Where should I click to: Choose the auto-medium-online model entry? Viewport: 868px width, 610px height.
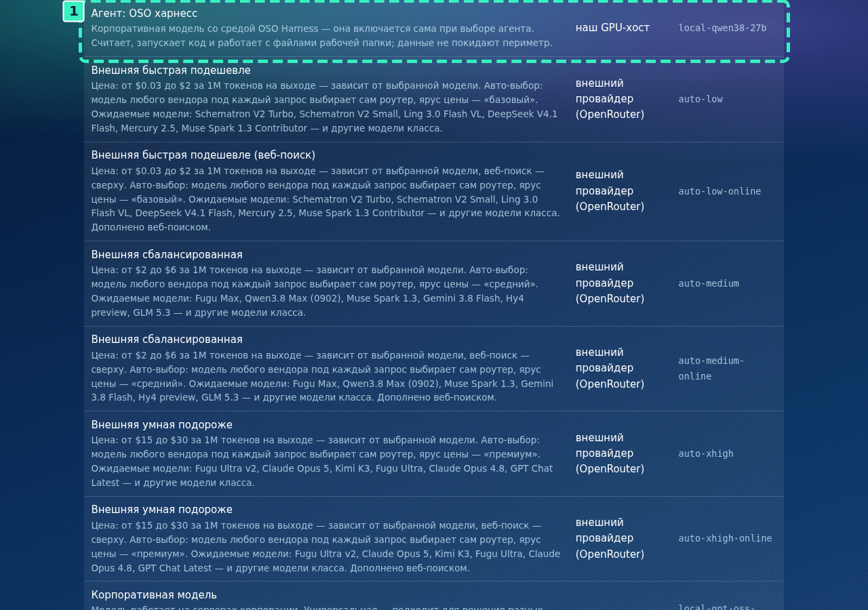pos(434,368)
